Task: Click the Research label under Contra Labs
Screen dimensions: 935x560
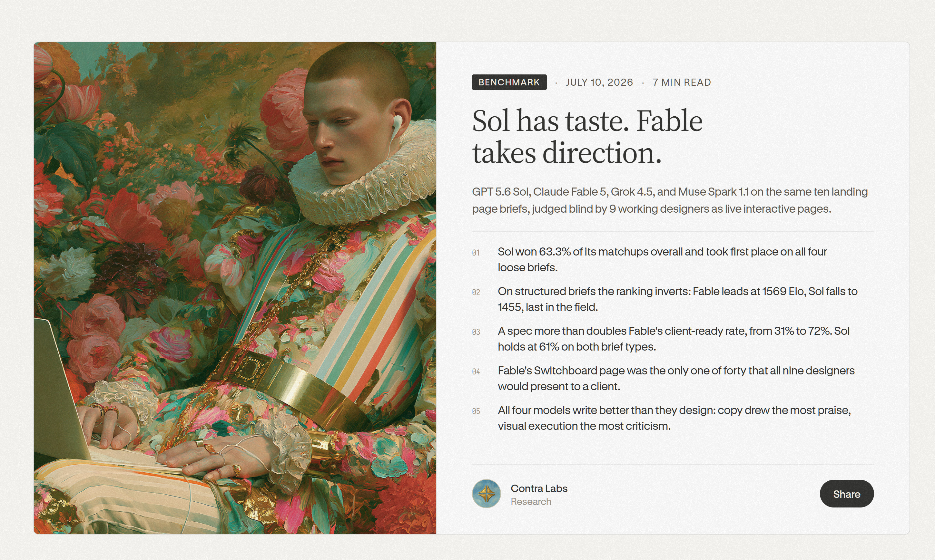Action: coord(531,501)
